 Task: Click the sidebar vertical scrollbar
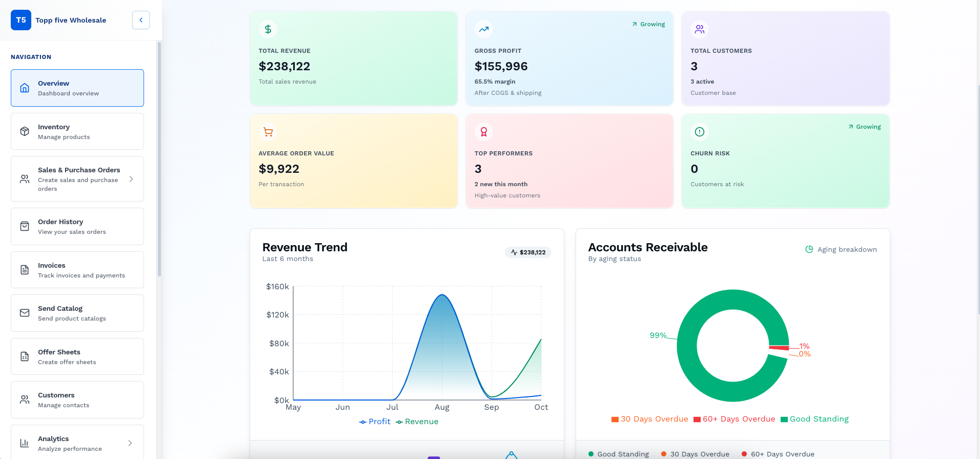(x=159, y=159)
